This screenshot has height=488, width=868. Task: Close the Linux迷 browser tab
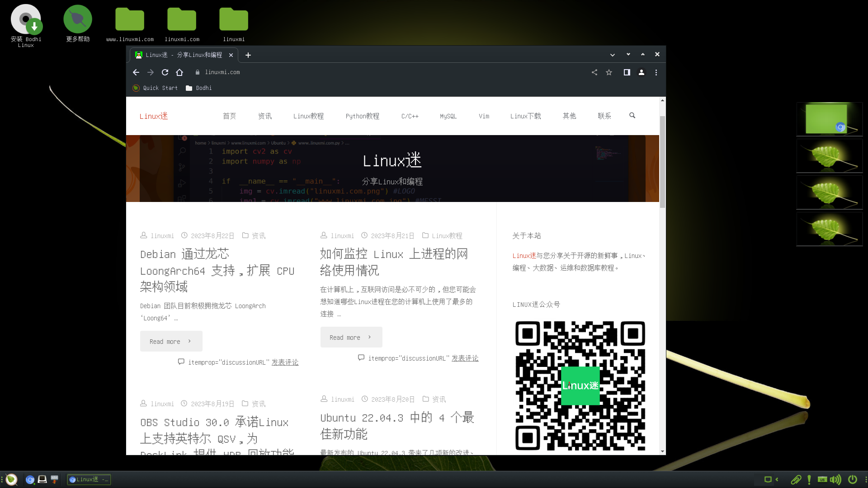click(x=231, y=55)
